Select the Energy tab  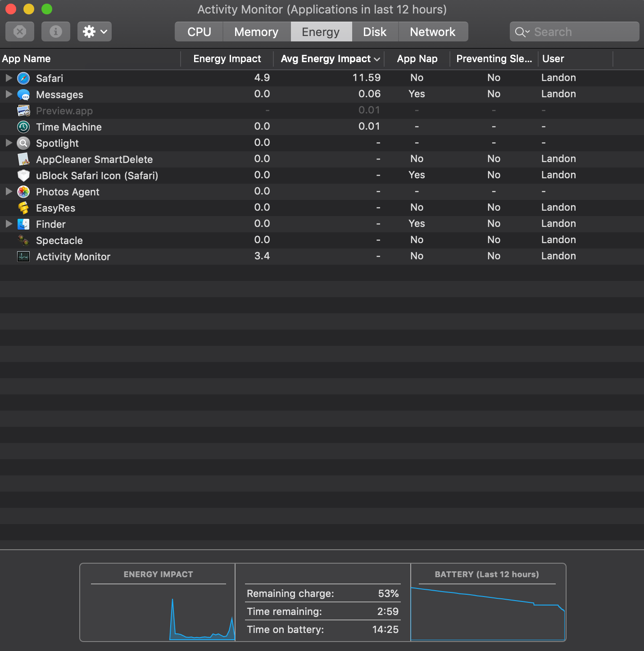321,32
